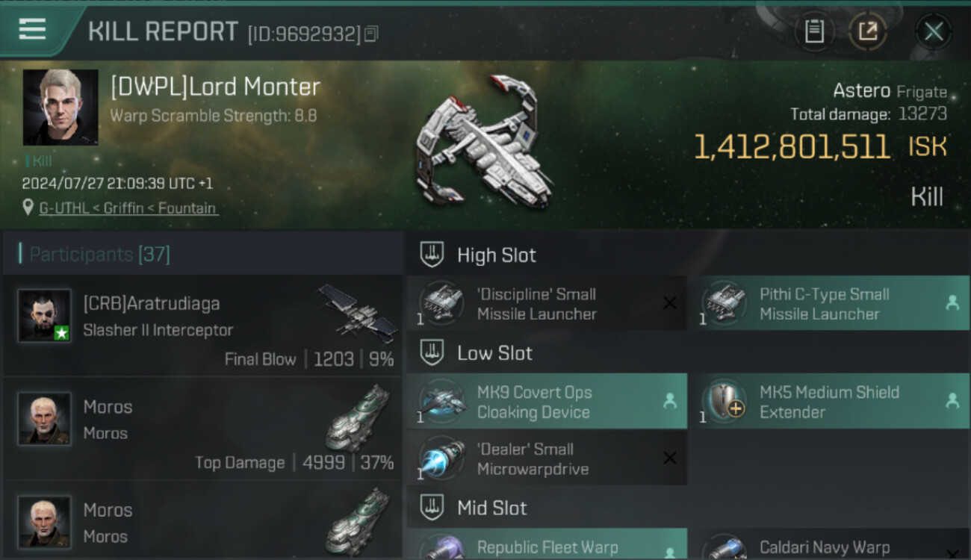Open the Aratrudiaga participant entry

pyautogui.click(x=202, y=326)
